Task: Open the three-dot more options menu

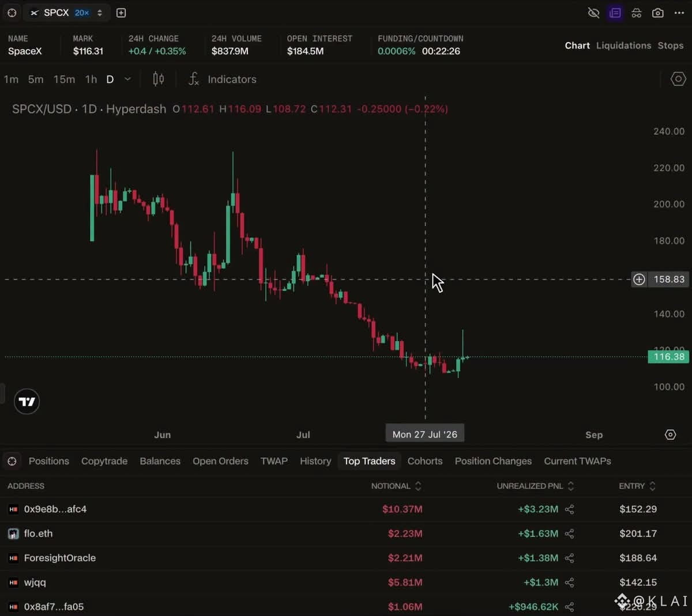Action: tap(679, 13)
